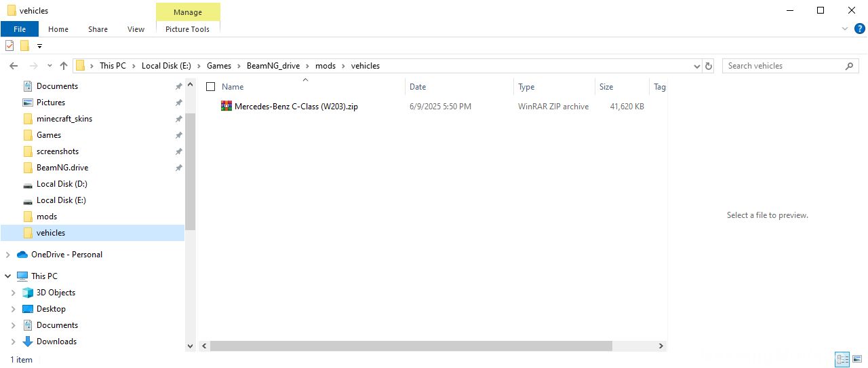Open the Help question mark icon

coord(859,29)
